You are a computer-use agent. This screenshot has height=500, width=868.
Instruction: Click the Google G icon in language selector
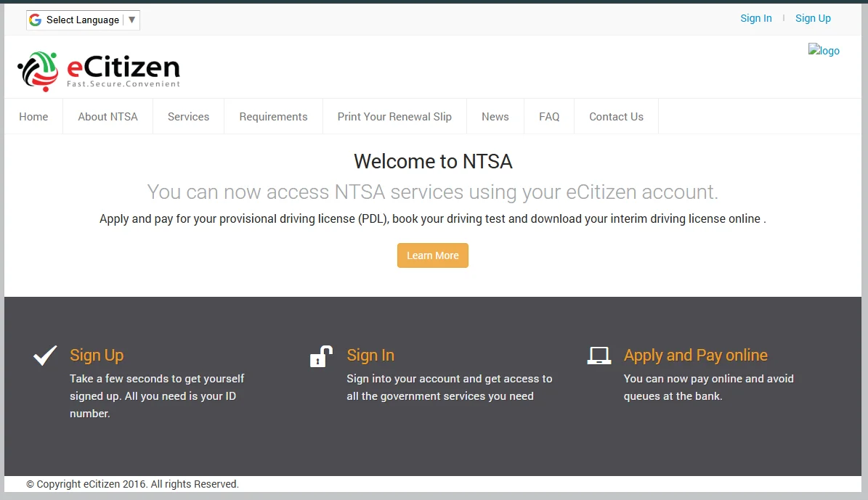click(36, 20)
